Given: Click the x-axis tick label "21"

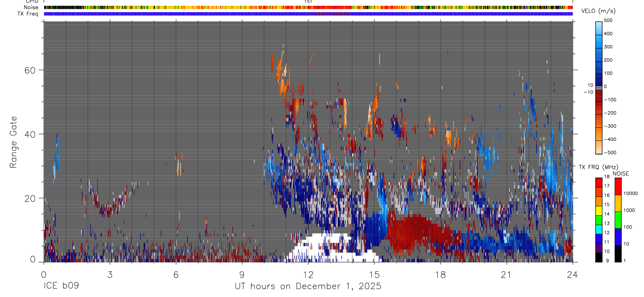Looking at the screenshot, I should pyautogui.click(x=506, y=274).
